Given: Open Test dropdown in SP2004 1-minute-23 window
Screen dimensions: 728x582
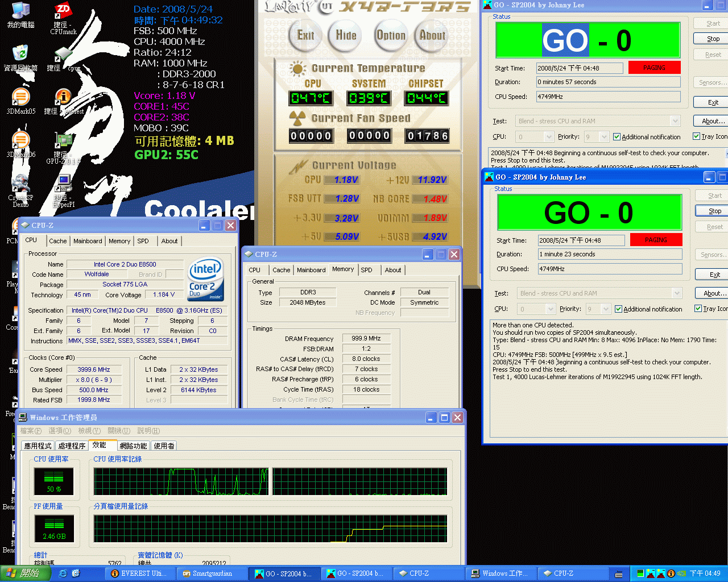Looking at the screenshot, I should [x=677, y=293].
